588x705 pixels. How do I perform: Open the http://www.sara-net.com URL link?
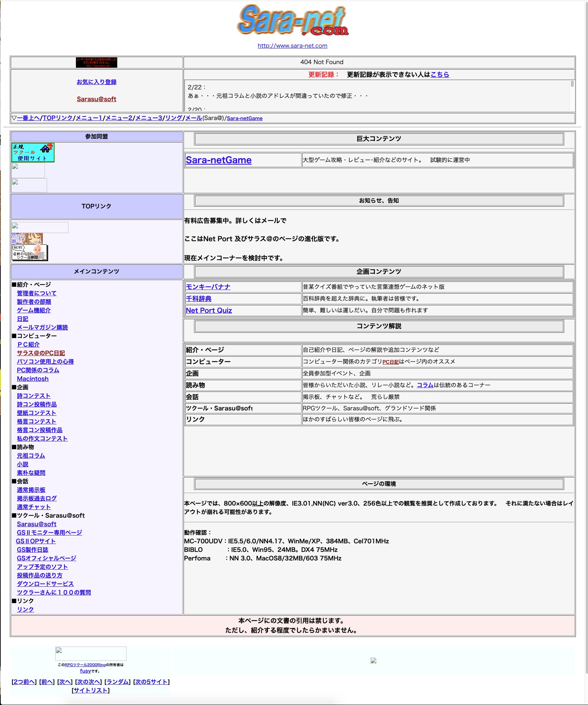coord(292,46)
